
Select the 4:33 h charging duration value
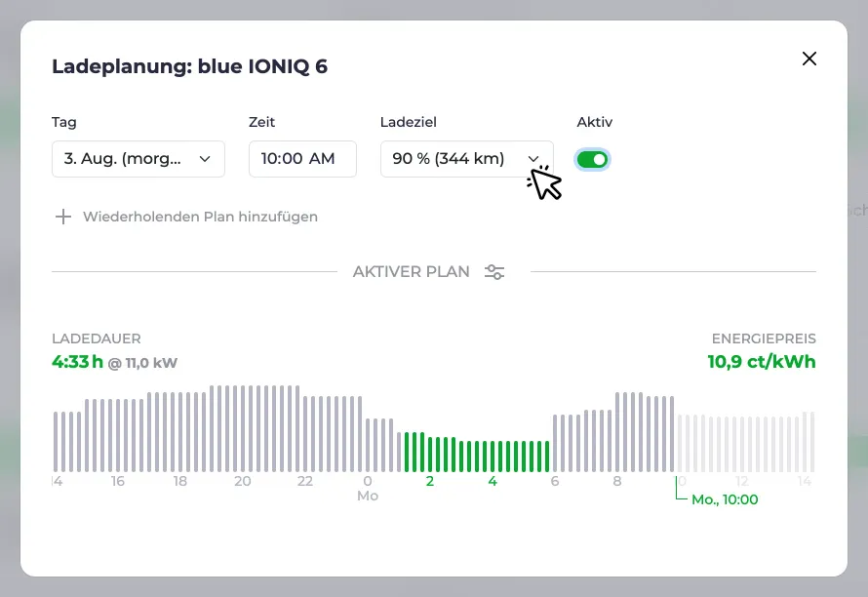tap(77, 362)
